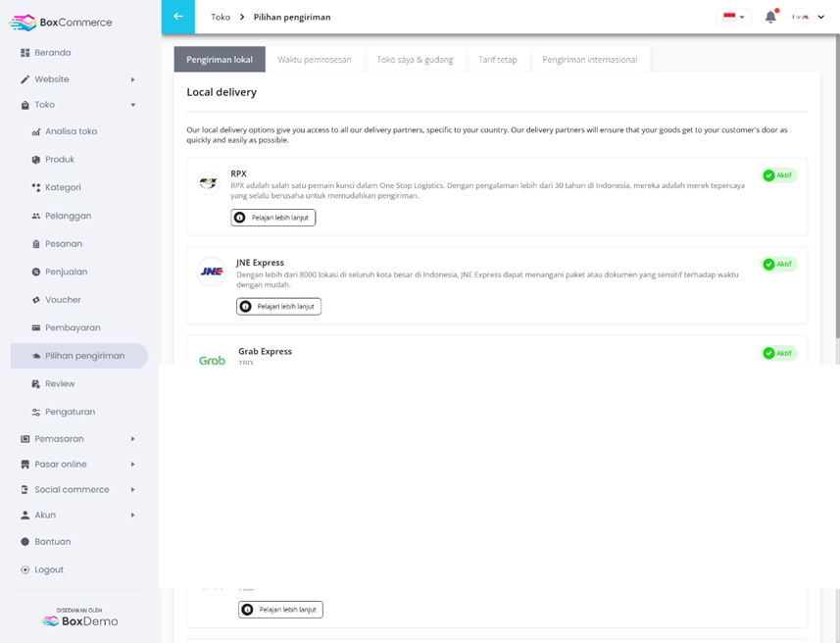Click the Pemasaran icon
The height and width of the screenshot is (643, 840).
coord(25,439)
